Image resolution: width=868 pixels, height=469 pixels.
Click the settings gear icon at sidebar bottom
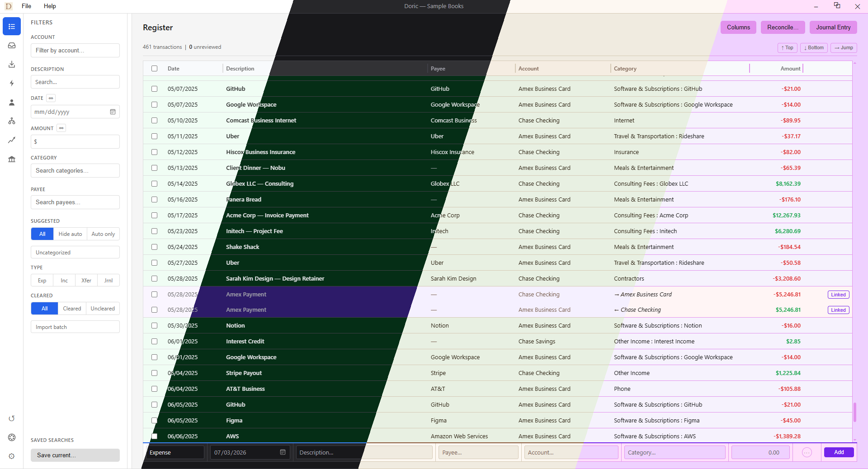click(x=12, y=456)
